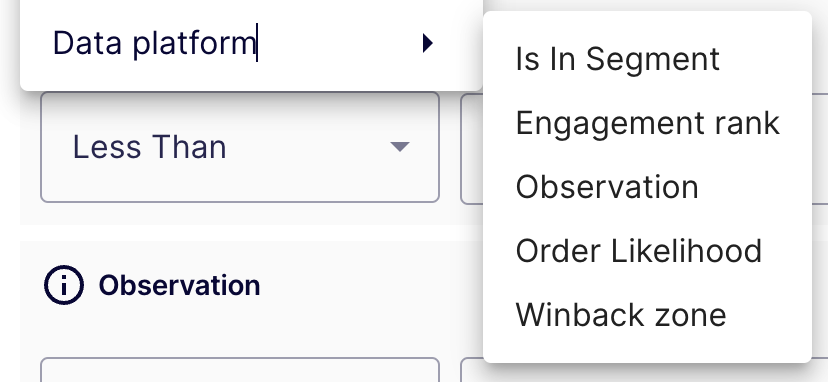The image size is (828, 382).
Task: Choose Engagement rank in the submenu
Action: coord(647,123)
